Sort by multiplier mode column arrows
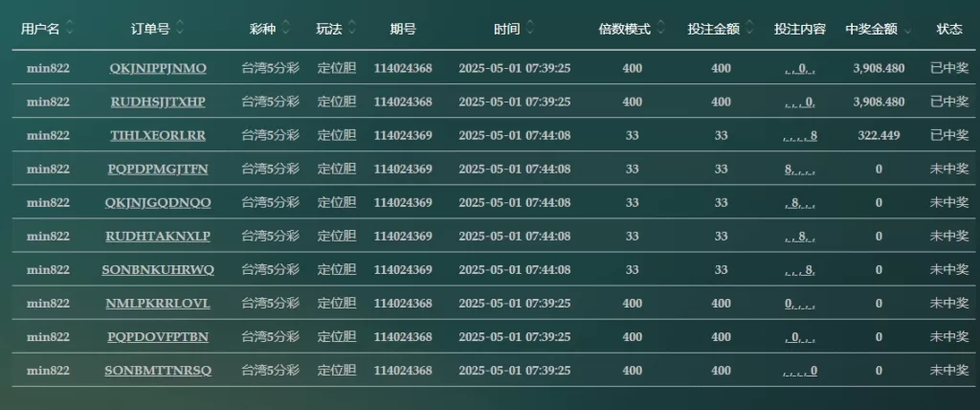Screen dimensions: 980x410 [660, 30]
